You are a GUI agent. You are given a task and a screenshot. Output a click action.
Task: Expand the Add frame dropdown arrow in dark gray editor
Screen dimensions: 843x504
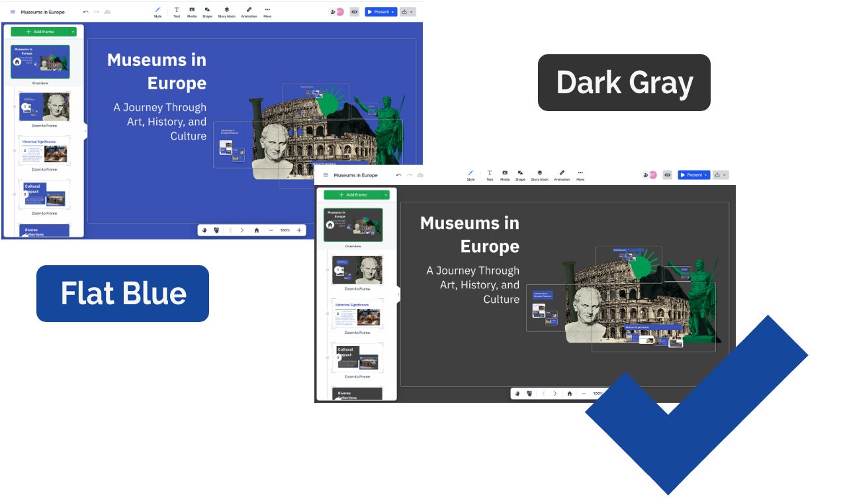tap(386, 195)
